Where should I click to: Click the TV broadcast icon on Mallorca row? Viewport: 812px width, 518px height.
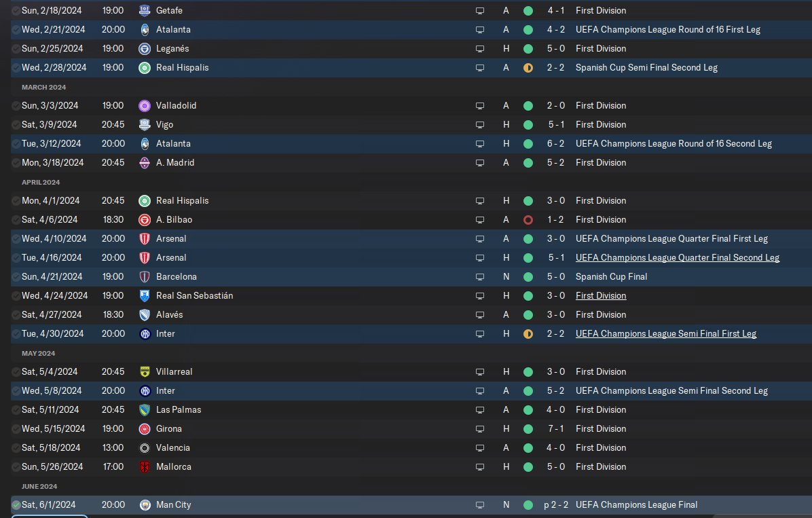point(480,466)
